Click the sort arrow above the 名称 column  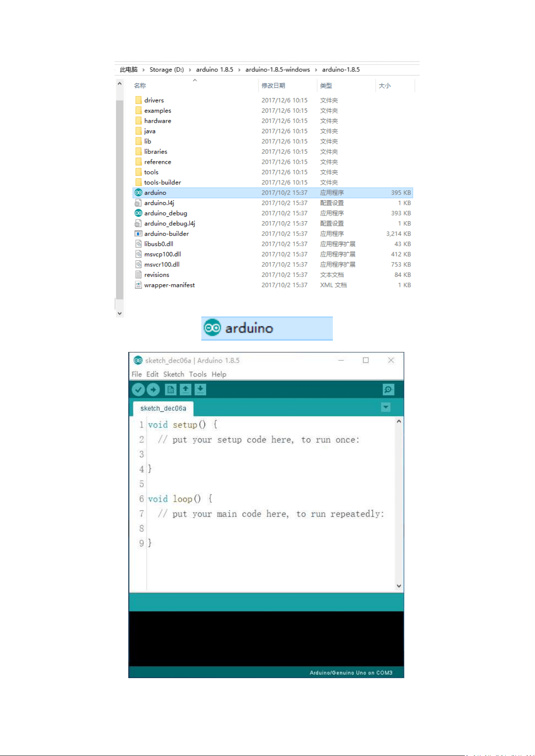195,80
